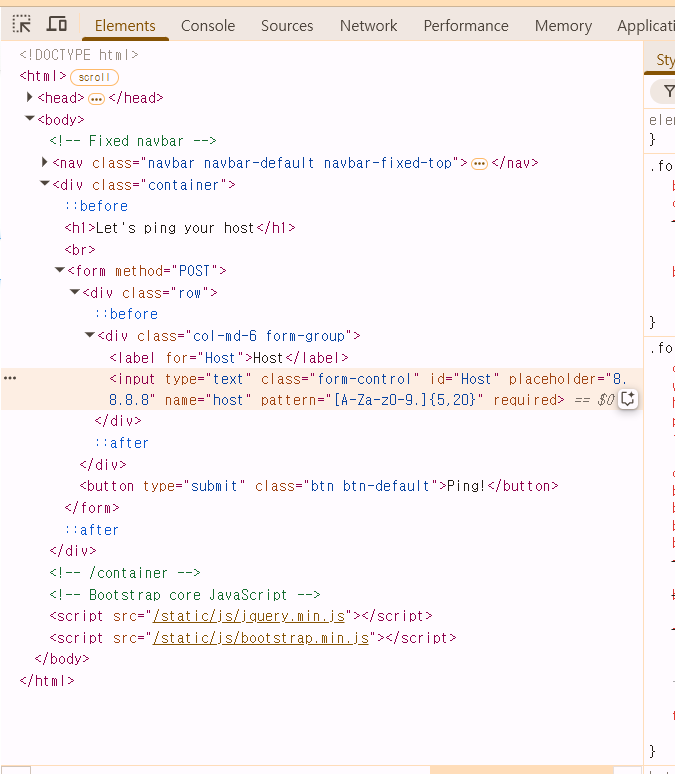The height and width of the screenshot is (774, 675).
Task: Click the AI assistance icon beside $0
Action: tap(628, 399)
